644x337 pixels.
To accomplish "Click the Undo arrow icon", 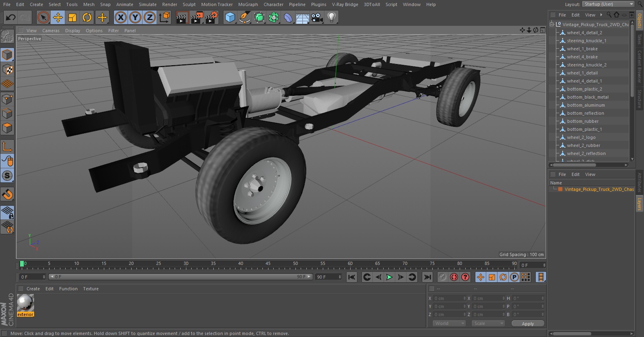I will pos(11,17).
